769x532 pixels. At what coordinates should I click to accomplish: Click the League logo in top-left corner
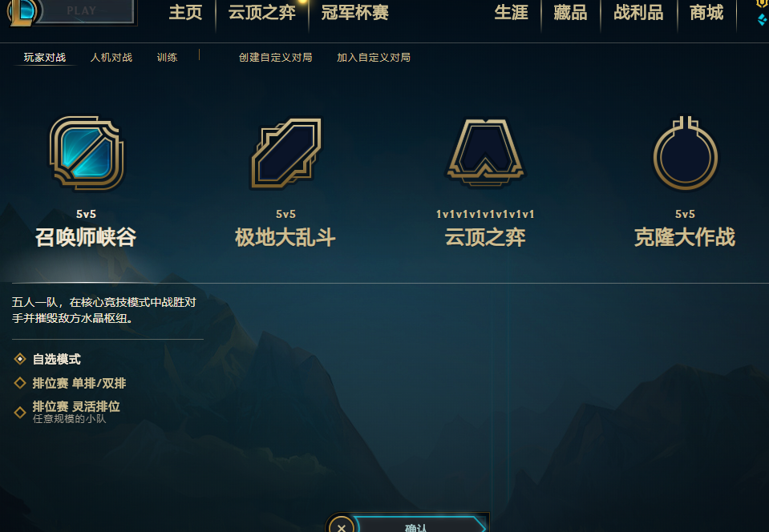(x=22, y=10)
